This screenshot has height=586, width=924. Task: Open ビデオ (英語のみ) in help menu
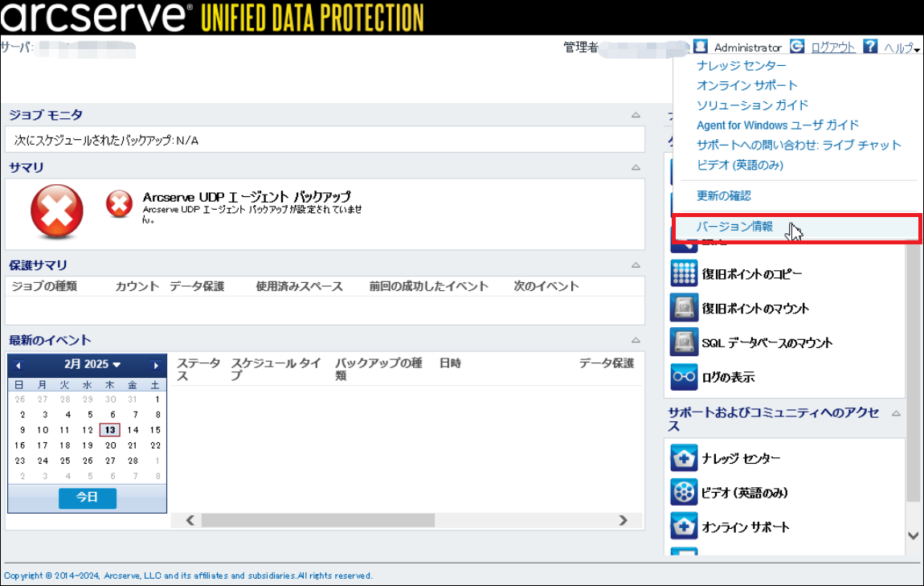coord(739,165)
